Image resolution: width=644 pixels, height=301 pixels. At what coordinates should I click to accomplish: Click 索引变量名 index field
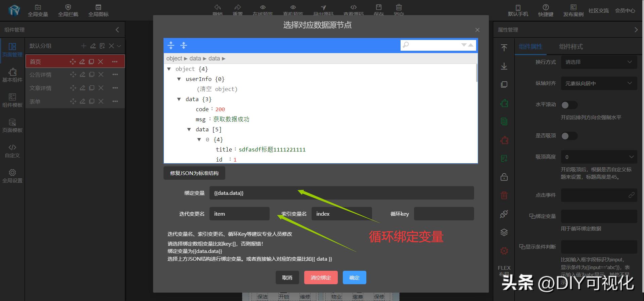[x=341, y=214]
